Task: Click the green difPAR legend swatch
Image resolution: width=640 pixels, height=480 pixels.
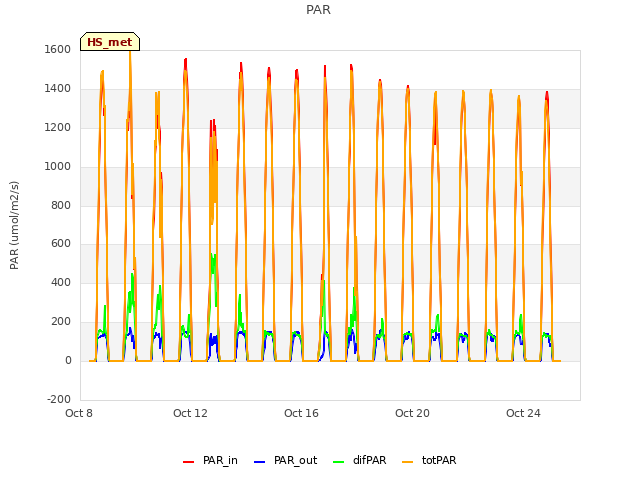Action: click(339, 462)
